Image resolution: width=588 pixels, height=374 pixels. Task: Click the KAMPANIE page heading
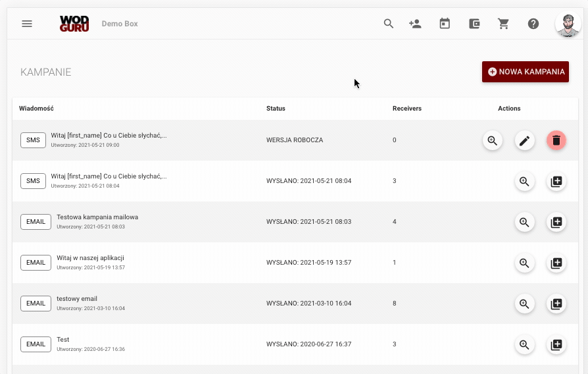click(46, 72)
